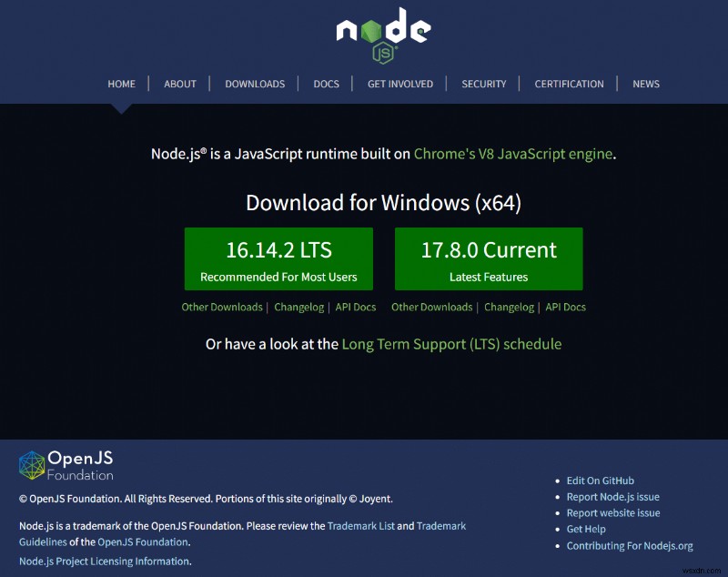Open the SECURITY page
Viewport: 728px width, 577px height.
click(484, 84)
